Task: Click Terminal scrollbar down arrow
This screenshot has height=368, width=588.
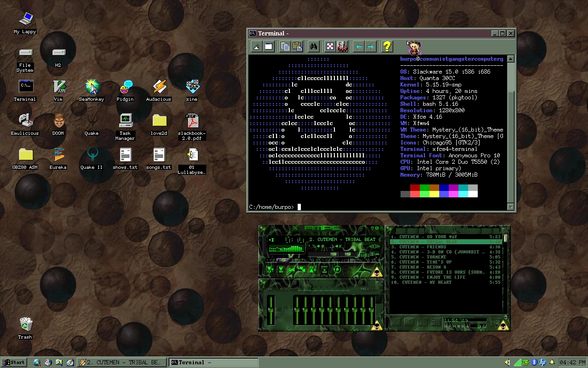Action: (511, 207)
